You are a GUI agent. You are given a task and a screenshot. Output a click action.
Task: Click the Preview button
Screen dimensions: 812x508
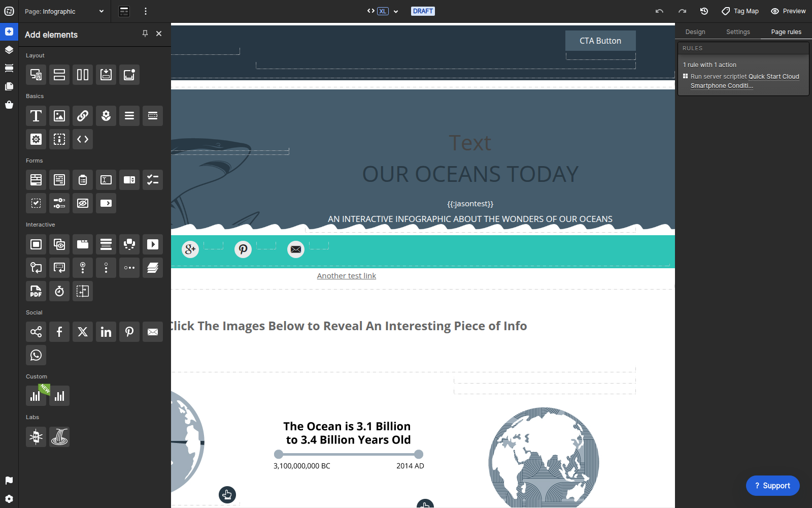click(x=788, y=11)
